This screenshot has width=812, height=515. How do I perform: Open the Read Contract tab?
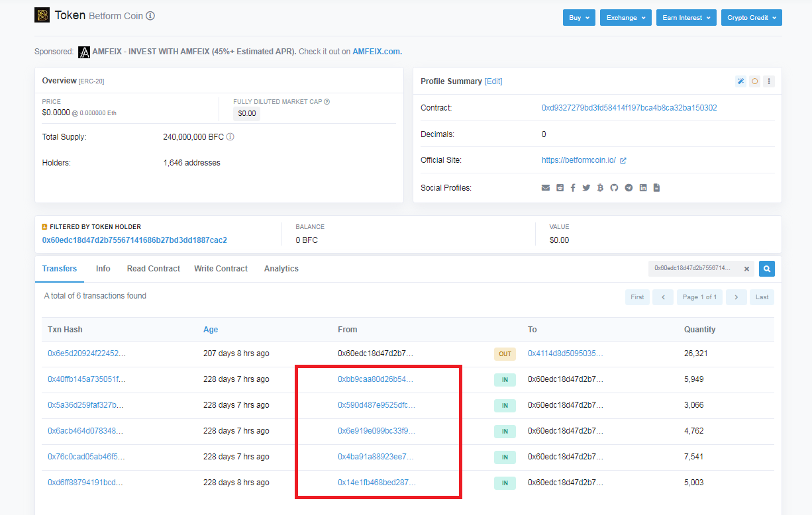[154, 269]
